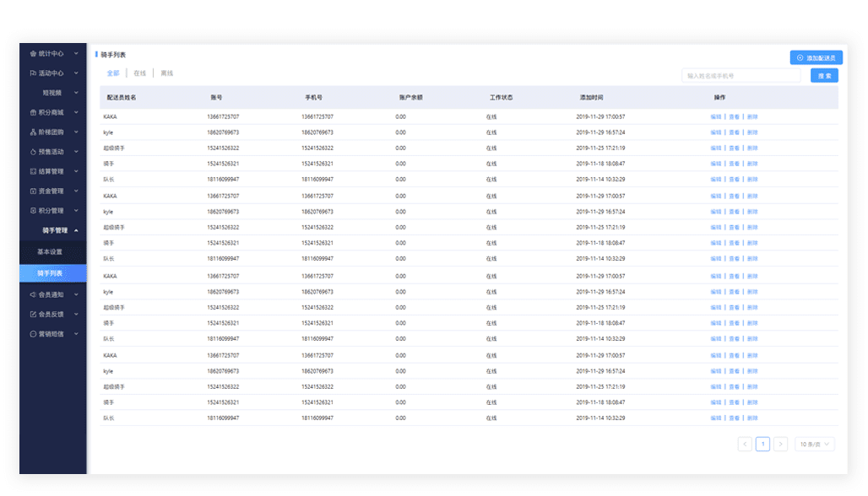Click 编辑 link in first KAKA row
Screen dimensions: 868x496
[715, 117]
